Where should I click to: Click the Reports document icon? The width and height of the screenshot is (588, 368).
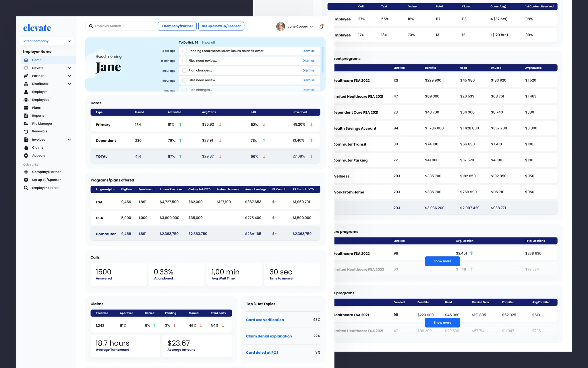click(26, 116)
